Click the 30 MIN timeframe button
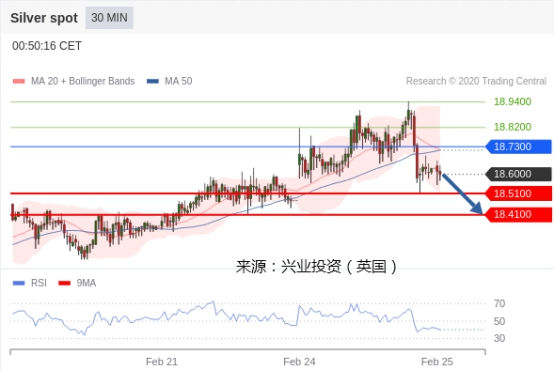 click(109, 18)
